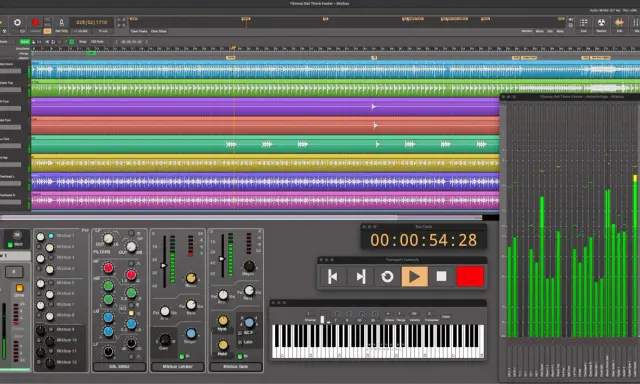This screenshot has height=384, width=640.
Task: Click the nudge-backward arrow beside the nudge clock
Action: click(x=117, y=42)
